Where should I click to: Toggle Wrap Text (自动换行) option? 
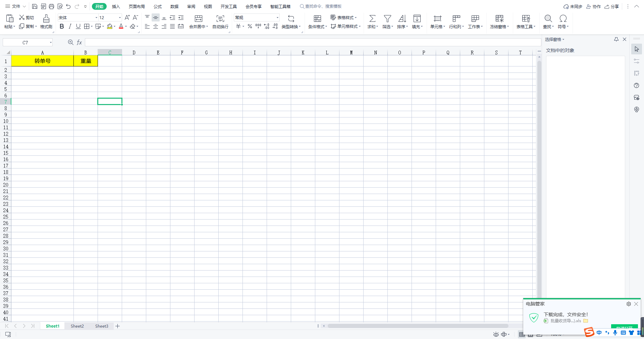(x=220, y=18)
